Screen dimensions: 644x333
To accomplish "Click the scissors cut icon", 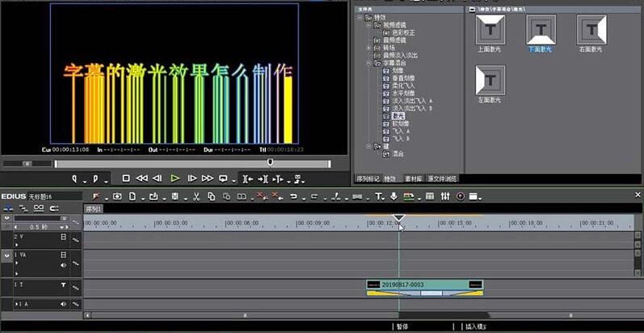I will 196,196.
